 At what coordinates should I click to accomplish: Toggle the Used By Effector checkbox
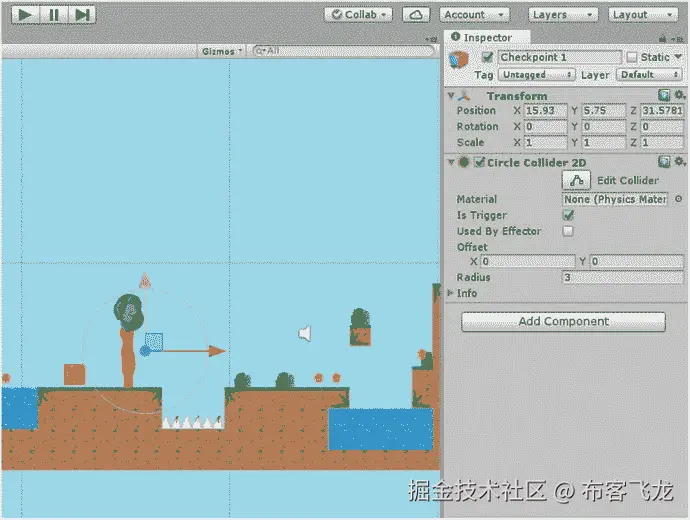(x=568, y=231)
